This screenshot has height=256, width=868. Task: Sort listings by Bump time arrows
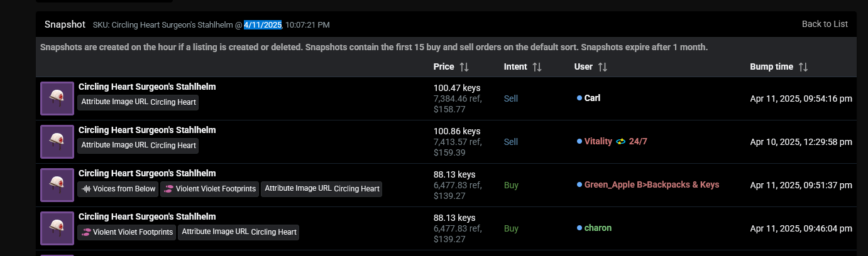[x=803, y=67]
